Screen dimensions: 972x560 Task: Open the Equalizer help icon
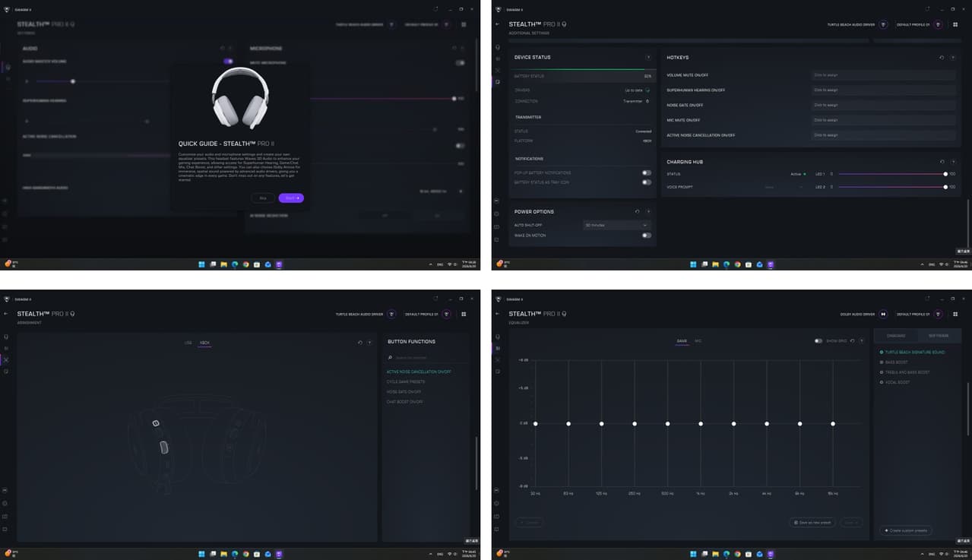pyautogui.click(x=861, y=340)
